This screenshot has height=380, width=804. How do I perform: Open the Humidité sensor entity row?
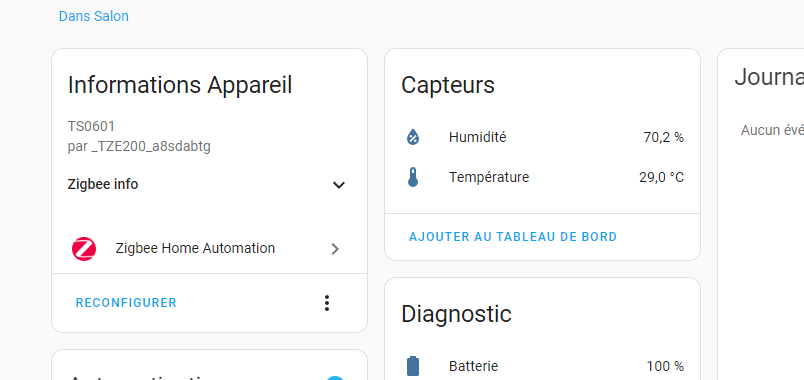(542, 137)
